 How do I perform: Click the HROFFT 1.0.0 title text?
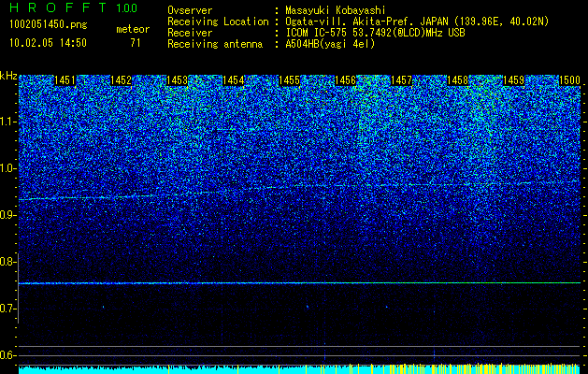point(73,7)
